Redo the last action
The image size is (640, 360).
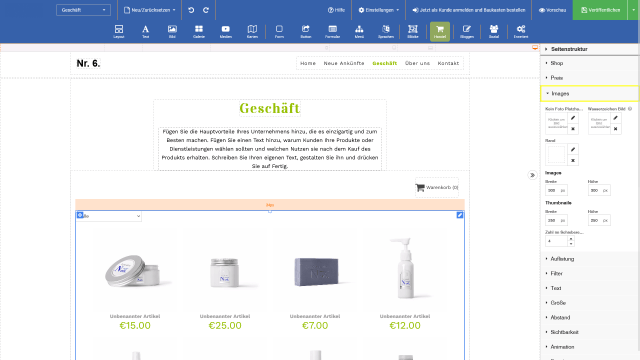click(206, 10)
